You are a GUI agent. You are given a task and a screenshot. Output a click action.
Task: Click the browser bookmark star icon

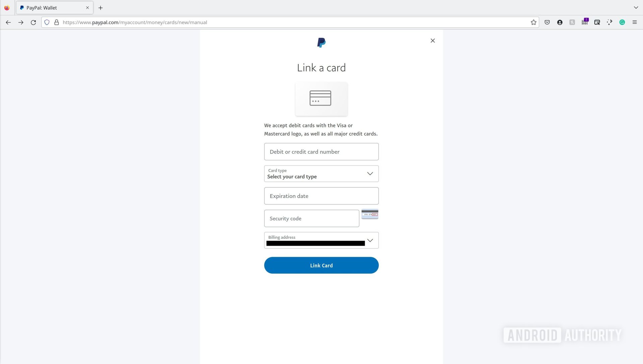pyautogui.click(x=533, y=22)
